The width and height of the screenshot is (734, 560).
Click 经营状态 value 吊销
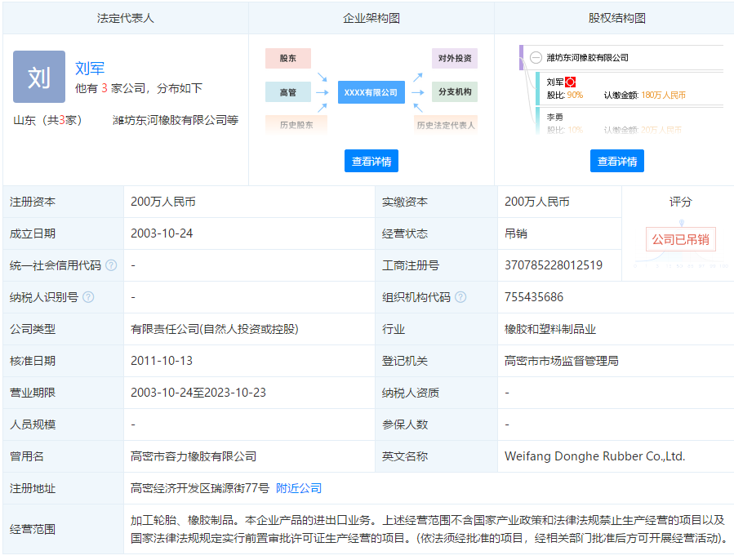(x=515, y=233)
